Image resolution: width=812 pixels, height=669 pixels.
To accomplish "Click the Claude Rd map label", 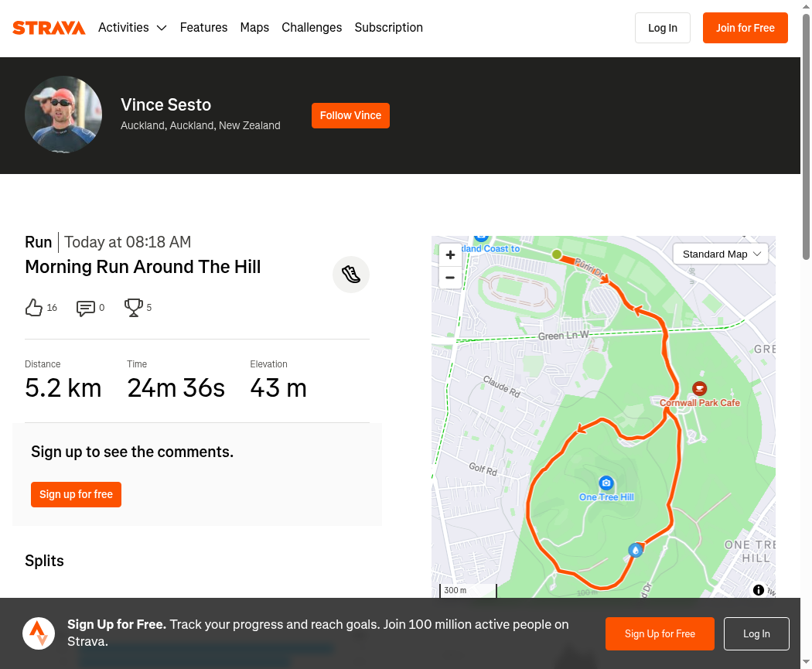I will (x=501, y=386).
